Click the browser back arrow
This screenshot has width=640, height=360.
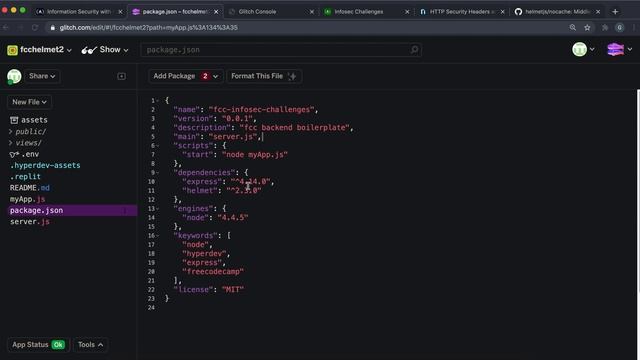[6, 27]
